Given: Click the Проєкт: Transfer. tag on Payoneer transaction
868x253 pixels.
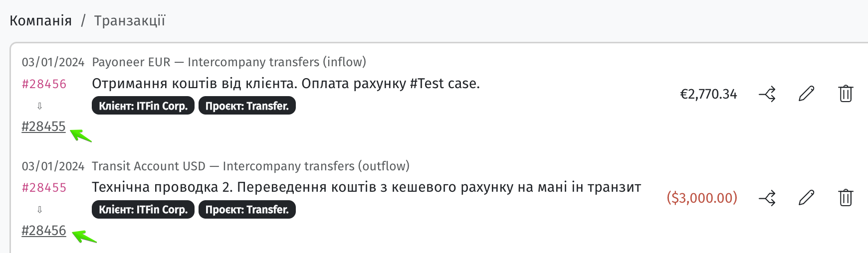Looking at the screenshot, I should click(x=247, y=106).
